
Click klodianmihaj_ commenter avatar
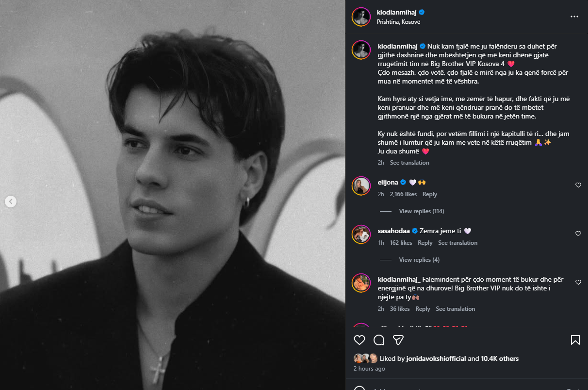(x=361, y=283)
